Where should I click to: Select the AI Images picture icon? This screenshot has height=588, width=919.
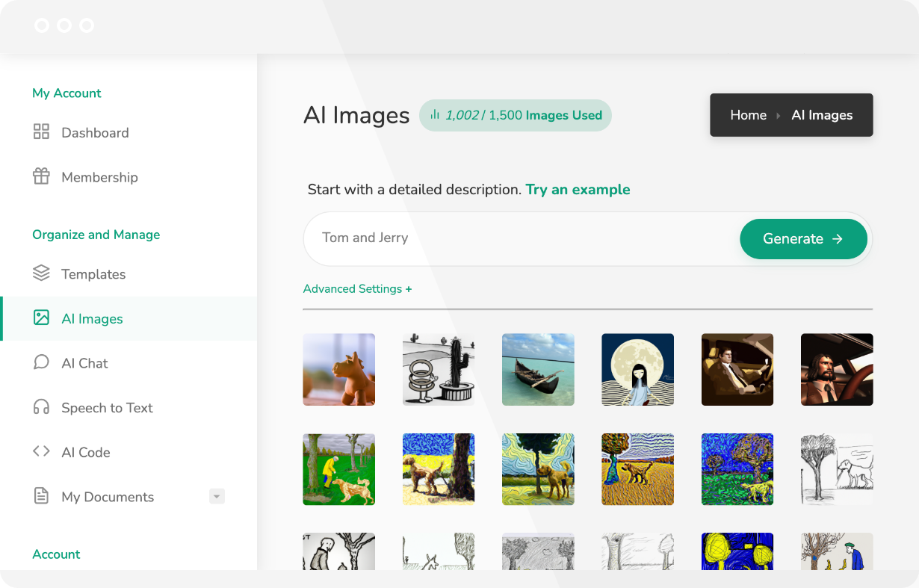[41, 318]
